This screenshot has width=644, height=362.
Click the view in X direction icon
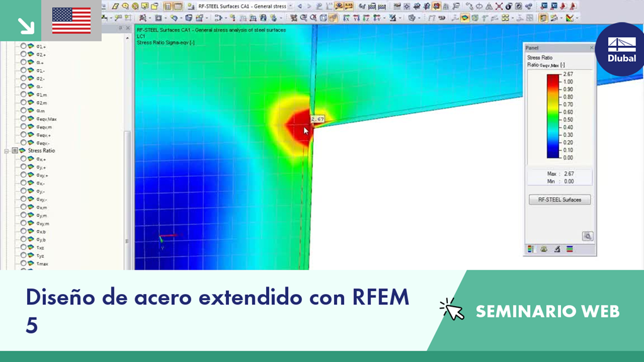[x=347, y=18]
